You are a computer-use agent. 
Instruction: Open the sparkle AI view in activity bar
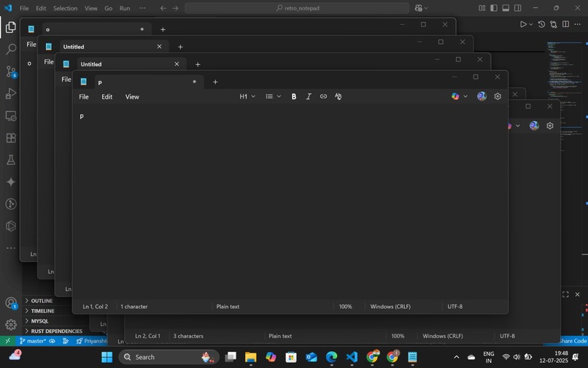11,182
